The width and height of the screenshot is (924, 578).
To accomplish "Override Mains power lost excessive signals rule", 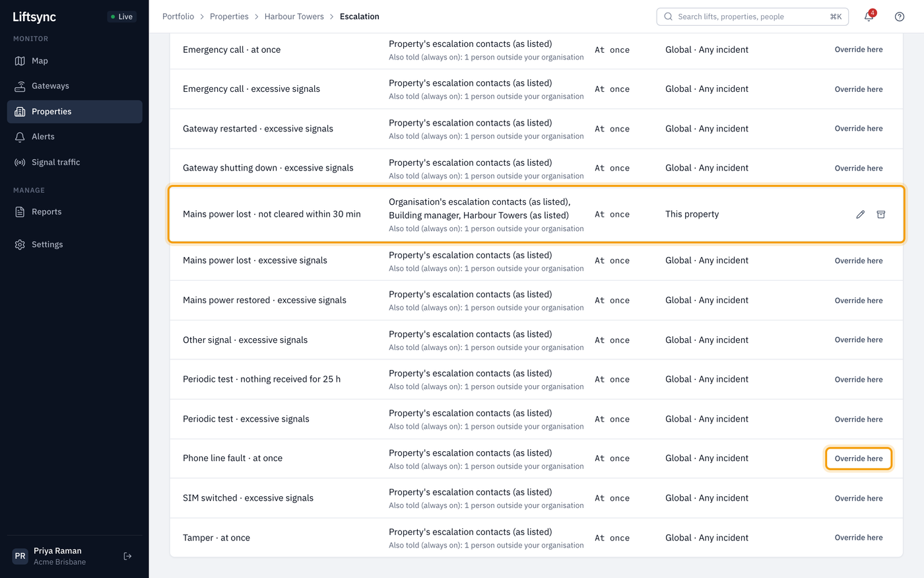I will click(x=859, y=261).
